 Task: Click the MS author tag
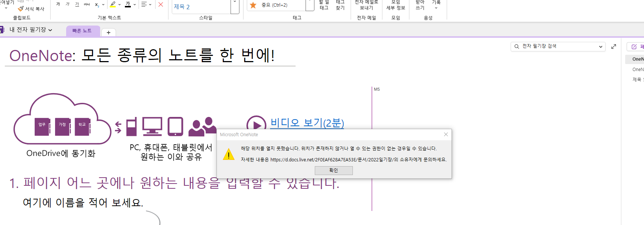pyautogui.click(x=377, y=89)
